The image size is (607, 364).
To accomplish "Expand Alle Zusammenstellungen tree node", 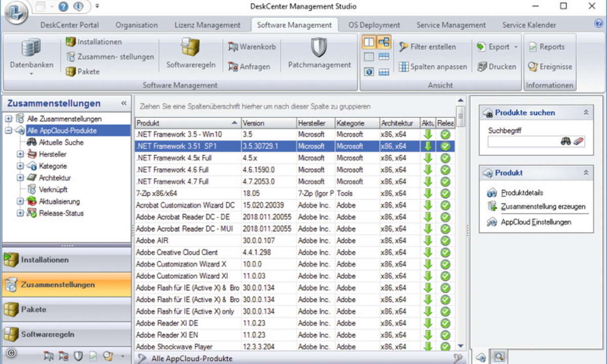I will [x=9, y=119].
